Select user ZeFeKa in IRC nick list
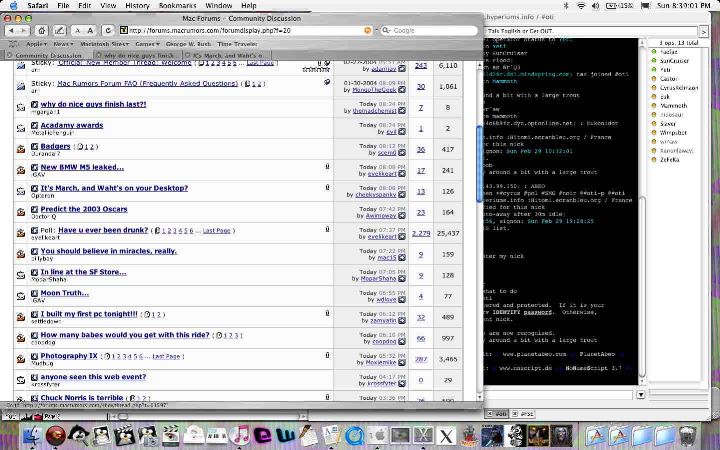Viewport: 720px width, 450px height. [x=669, y=160]
